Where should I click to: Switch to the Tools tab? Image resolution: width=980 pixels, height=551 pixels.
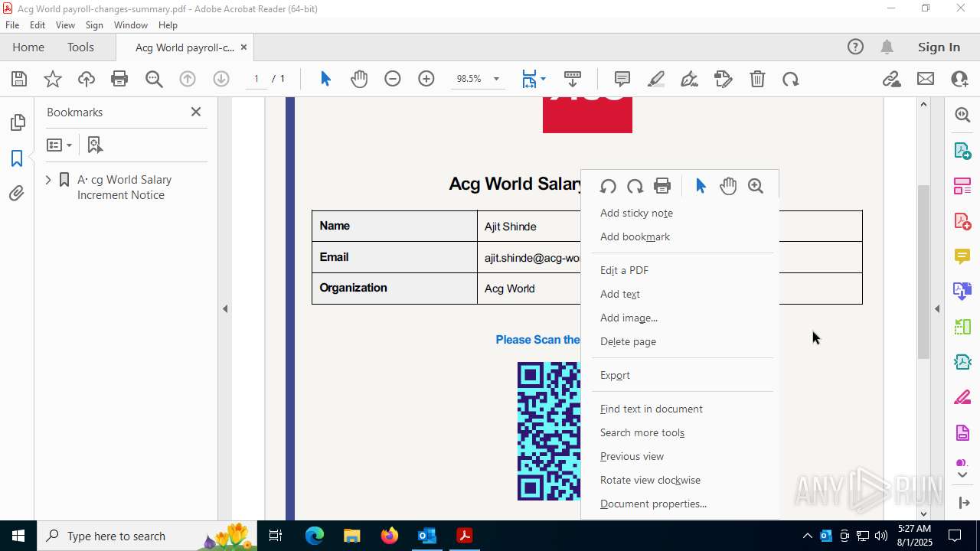[x=80, y=47]
